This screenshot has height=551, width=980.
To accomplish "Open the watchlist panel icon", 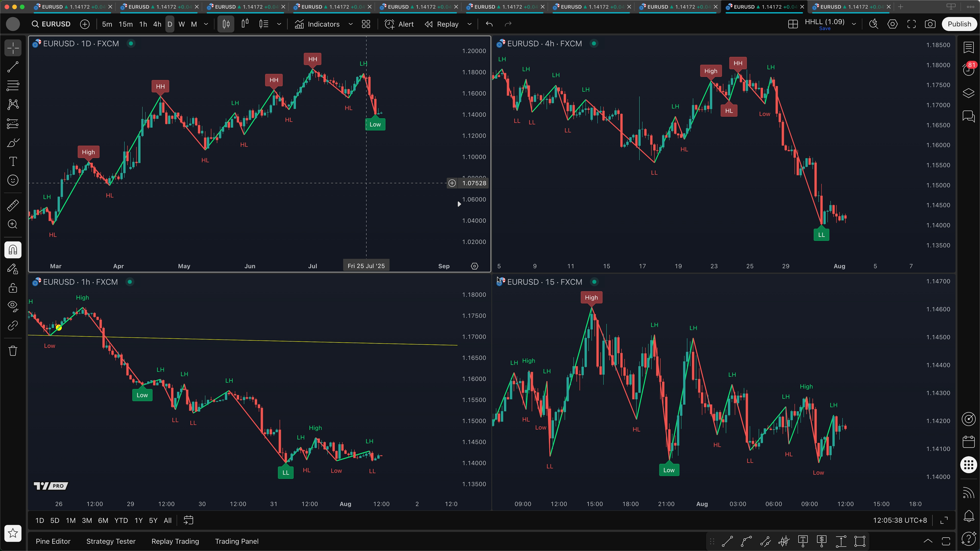I will pyautogui.click(x=969, y=47).
